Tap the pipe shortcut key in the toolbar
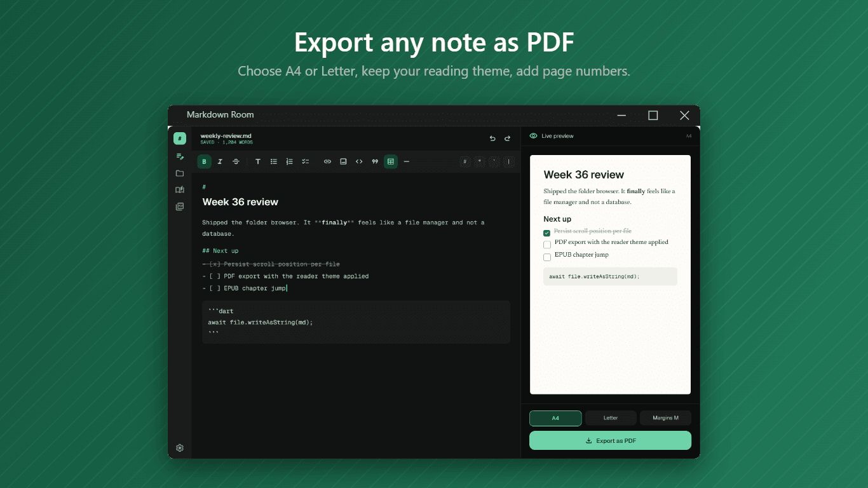The width and height of the screenshot is (868, 488). click(508, 161)
